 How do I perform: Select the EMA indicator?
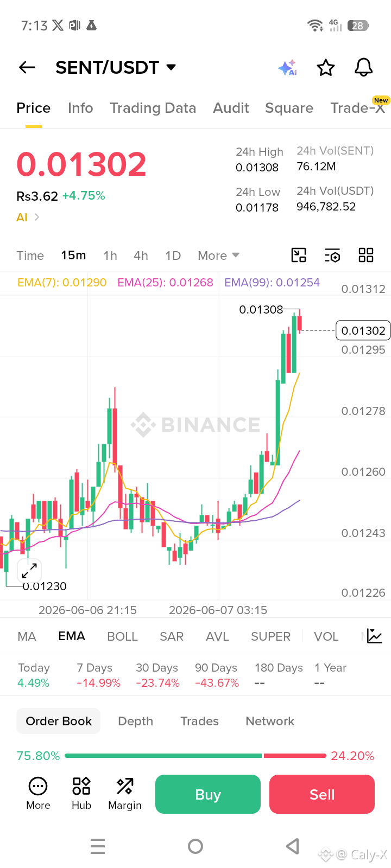[72, 636]
